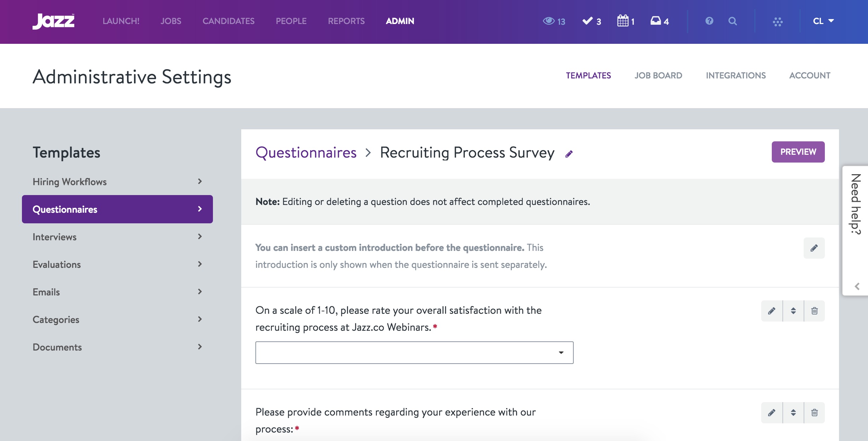Click the search magnifier icon

point(733,21)
